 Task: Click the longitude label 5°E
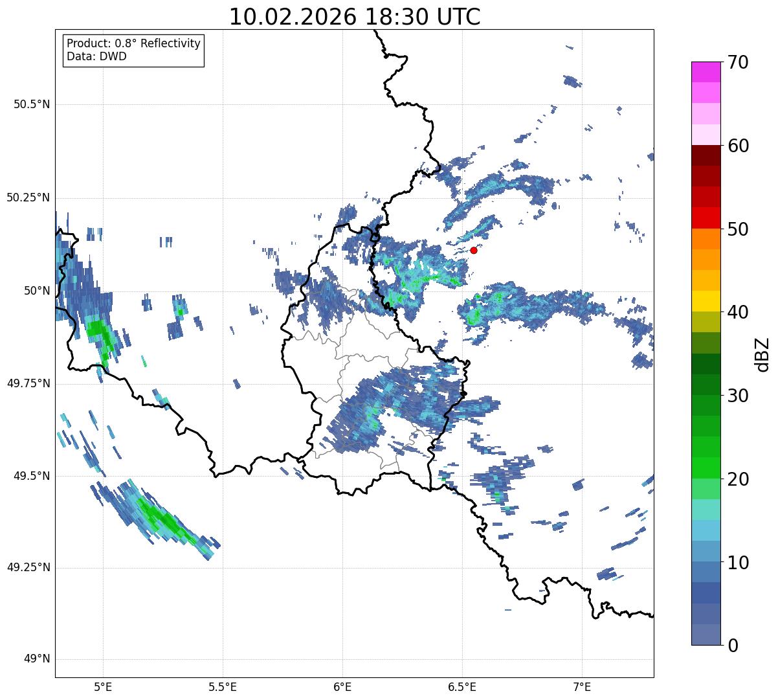[x=103, y=686]
